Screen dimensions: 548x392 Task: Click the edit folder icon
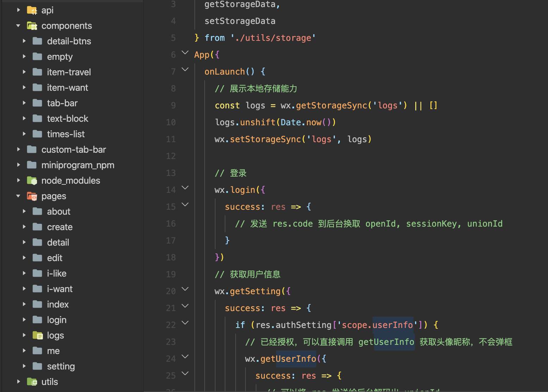[x=37, y=258]
